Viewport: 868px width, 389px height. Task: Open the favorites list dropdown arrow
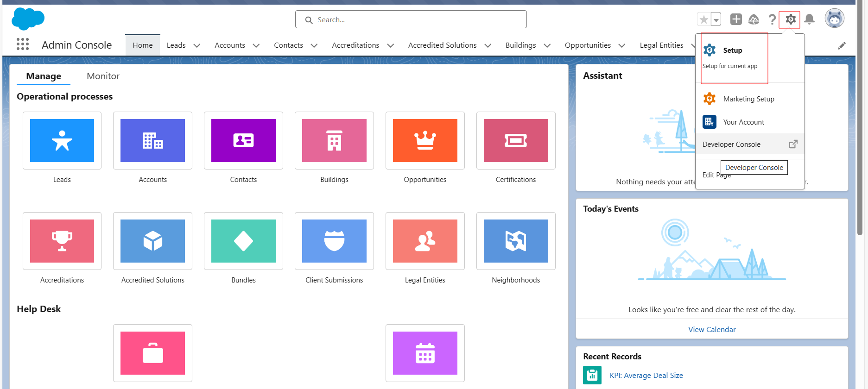click(x=716, y=19)
